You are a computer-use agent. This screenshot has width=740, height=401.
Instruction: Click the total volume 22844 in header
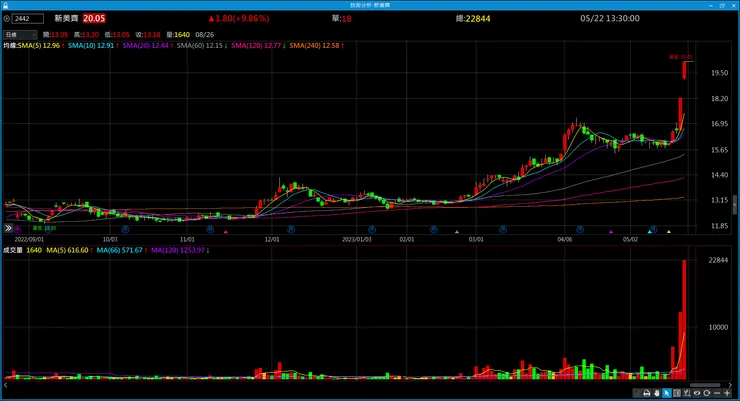click(478, 19)
